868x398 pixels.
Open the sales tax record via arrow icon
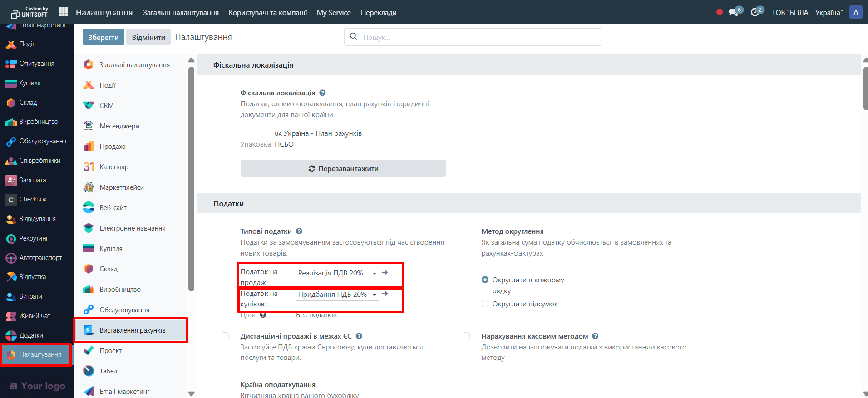coord(385,272)
